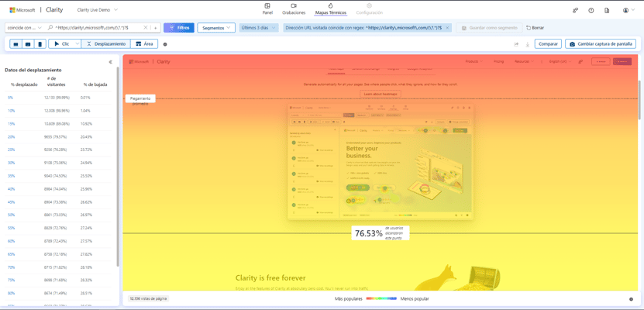644x310 pixels.
Task: Select the Mapas Térmicos tab
Action: point(331,9)
